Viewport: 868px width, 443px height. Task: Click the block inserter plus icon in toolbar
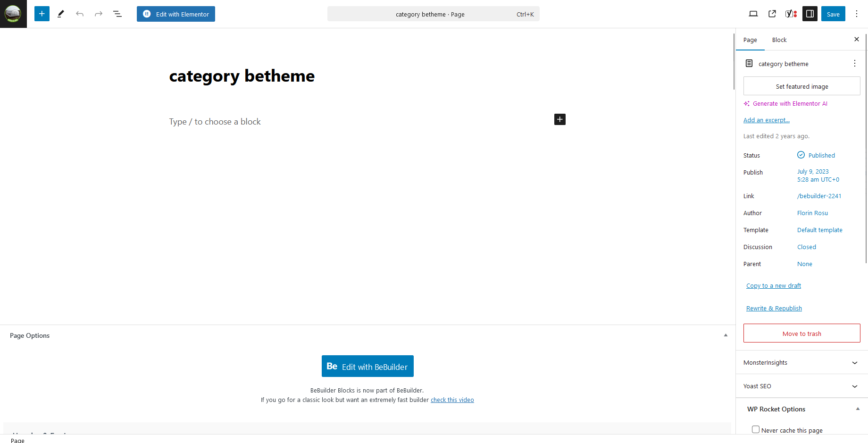coord(42,14)
